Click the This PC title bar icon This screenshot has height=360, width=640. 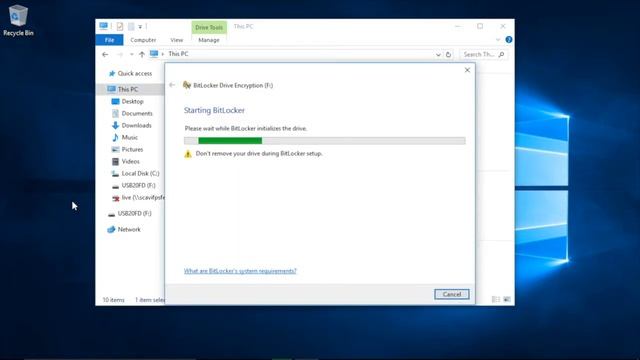[x=103, y=26]
